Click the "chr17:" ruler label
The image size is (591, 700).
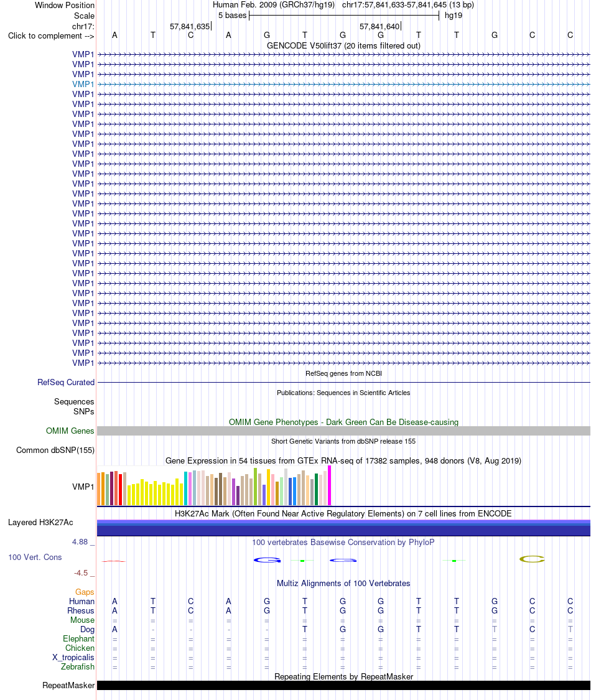[83, 26]
